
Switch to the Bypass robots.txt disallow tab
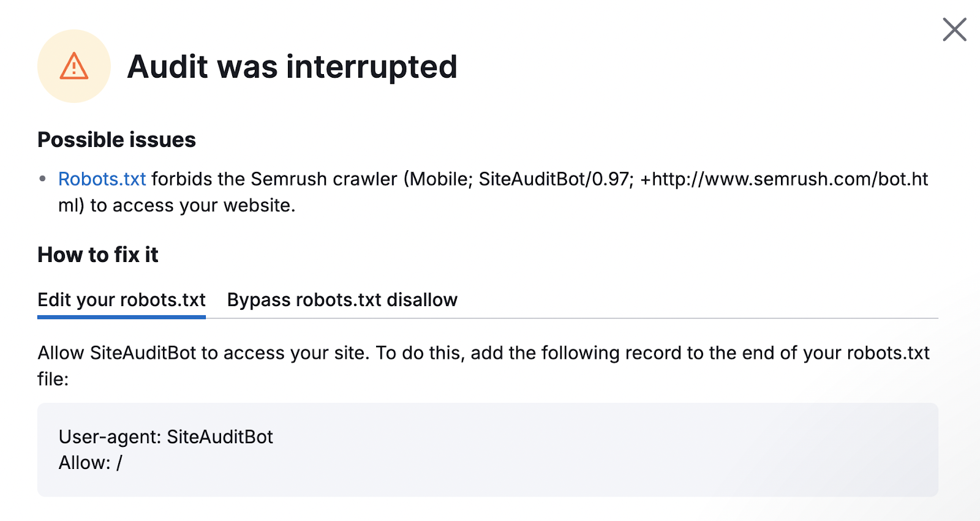click(341, 300)
